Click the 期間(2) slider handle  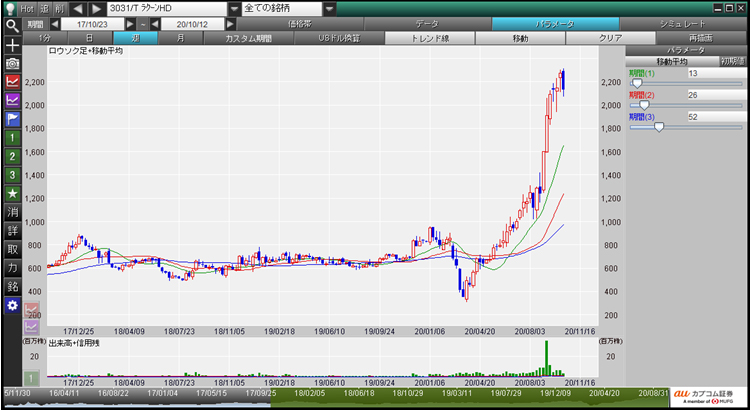point(644,106)
